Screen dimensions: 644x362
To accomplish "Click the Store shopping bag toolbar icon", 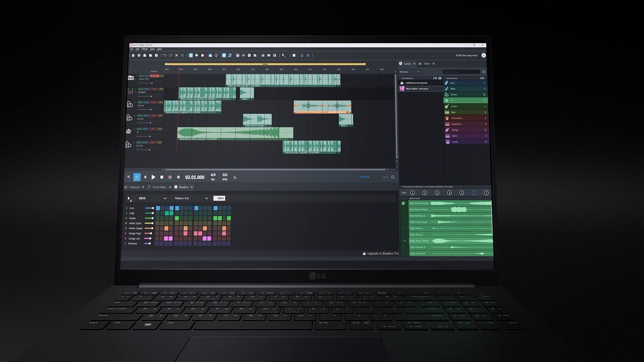I will pos(210,56).
